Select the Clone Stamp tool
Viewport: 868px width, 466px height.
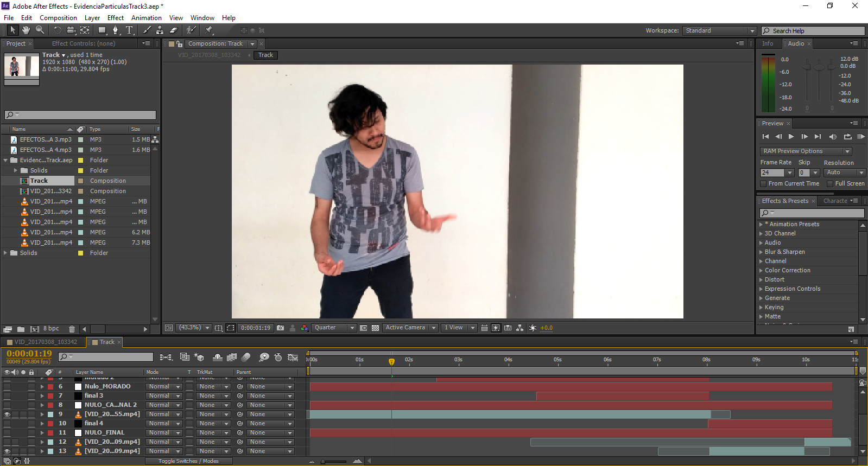(160, 30)
